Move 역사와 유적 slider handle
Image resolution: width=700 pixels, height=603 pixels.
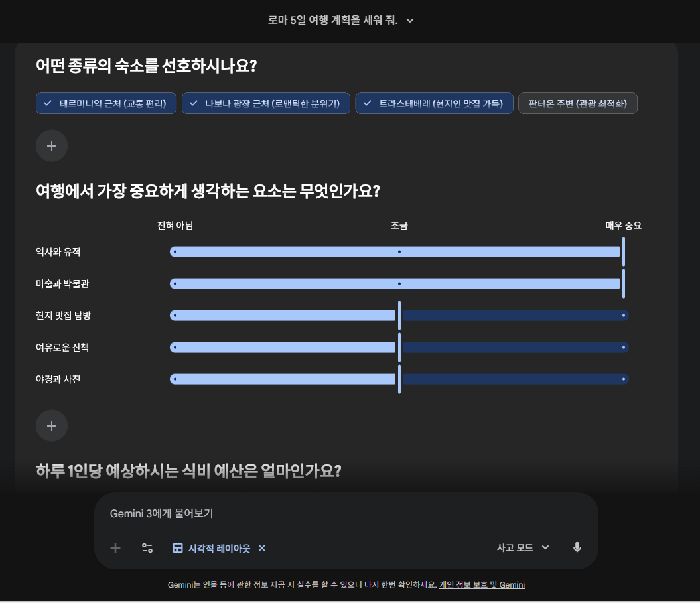click(x=624, y=251)
